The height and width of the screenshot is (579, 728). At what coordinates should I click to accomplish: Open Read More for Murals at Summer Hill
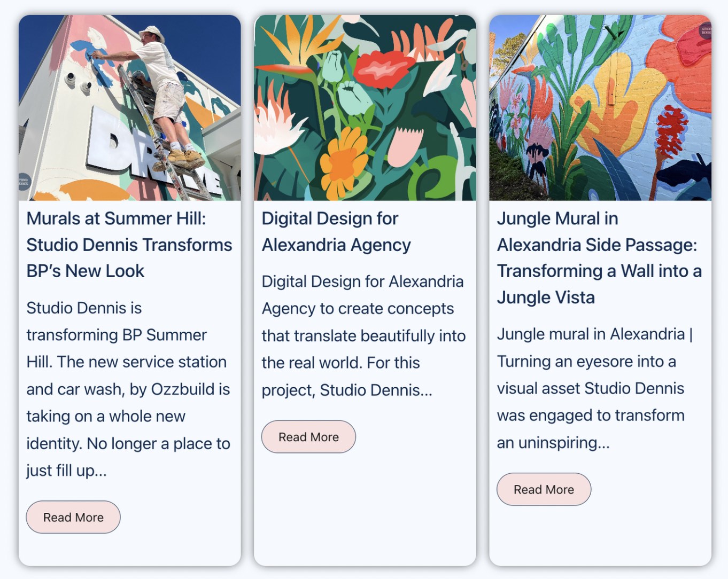click(73, 517)
